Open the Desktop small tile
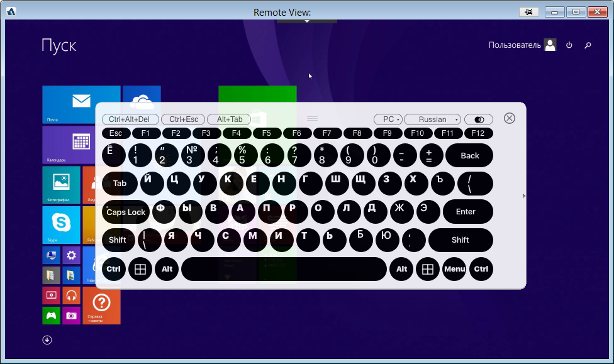The height and width of the screenshot is (364, 614). click(52, 256)
